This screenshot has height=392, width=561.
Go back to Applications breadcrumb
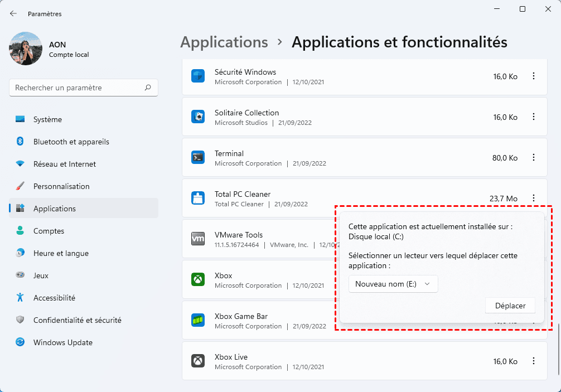pos(224,42)
